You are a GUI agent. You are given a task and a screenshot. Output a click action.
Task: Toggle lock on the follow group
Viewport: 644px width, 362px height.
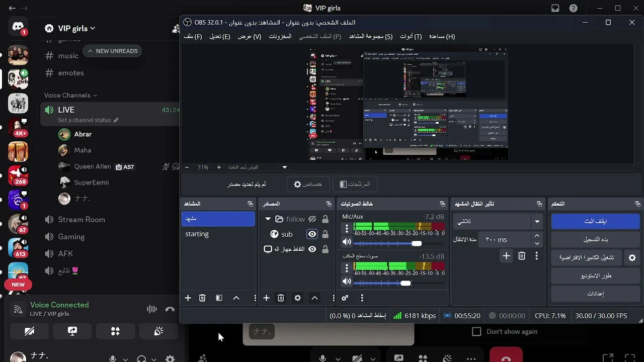[326, 219]
